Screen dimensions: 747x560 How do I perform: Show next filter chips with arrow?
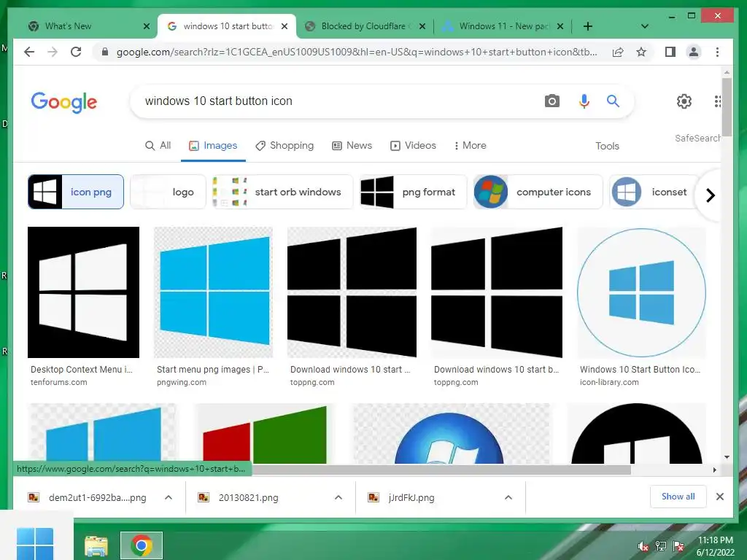[710, 195]
